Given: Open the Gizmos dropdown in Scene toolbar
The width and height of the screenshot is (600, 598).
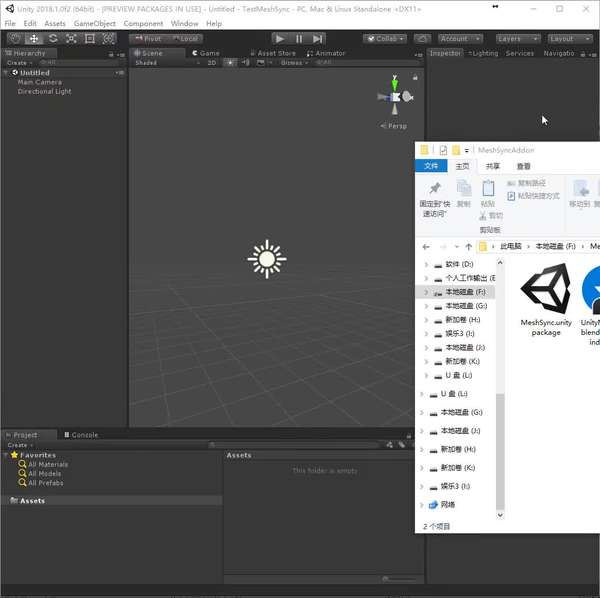Looking at the screenshot, I should click(294, 62).
